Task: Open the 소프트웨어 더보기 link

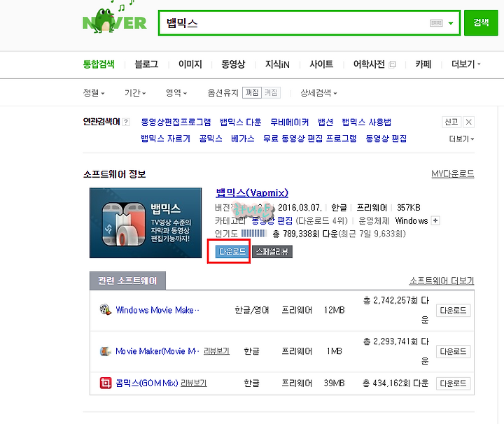Action: tap(442, 281)
